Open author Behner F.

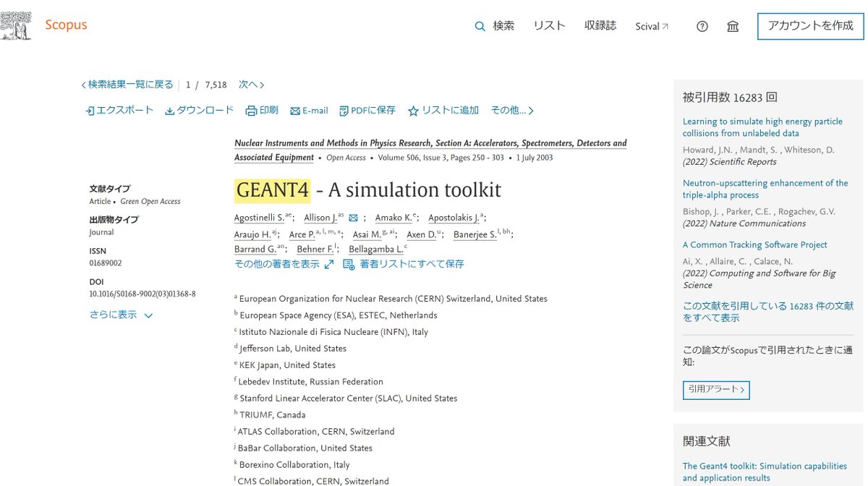tap(315, 250)
